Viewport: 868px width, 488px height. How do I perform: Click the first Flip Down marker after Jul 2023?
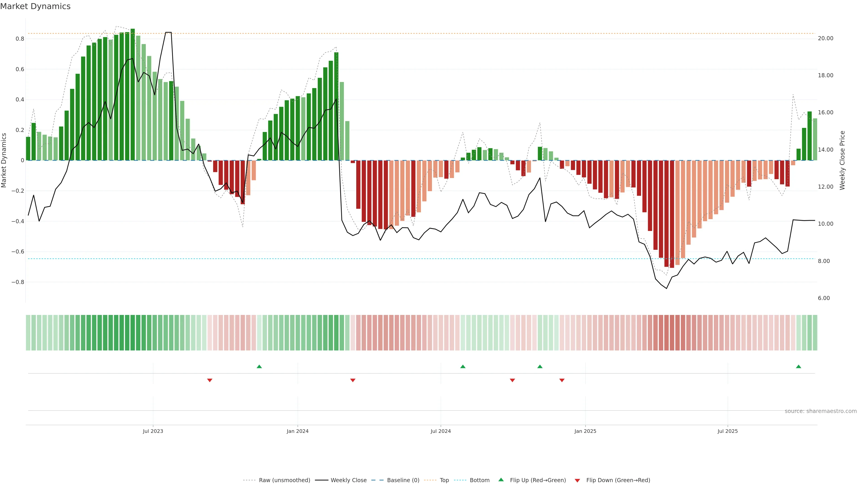210,380
